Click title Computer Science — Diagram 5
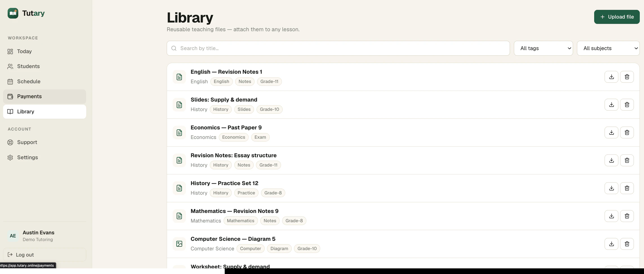644x274 pixels. (233, 239)
